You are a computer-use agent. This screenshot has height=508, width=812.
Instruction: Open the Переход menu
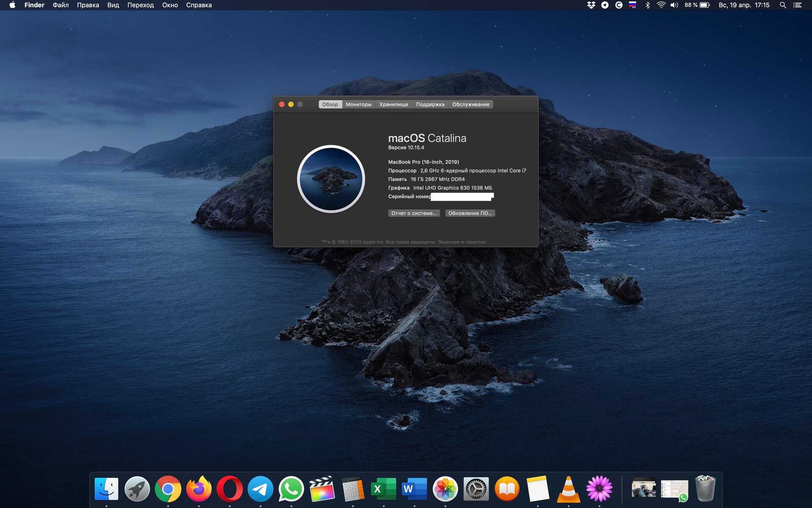140,5
